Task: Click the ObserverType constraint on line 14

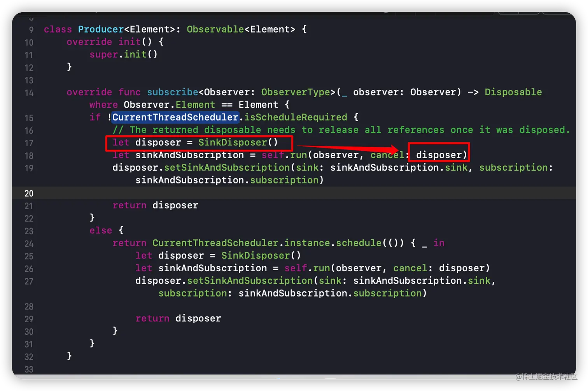Action: tap(296, 92)
